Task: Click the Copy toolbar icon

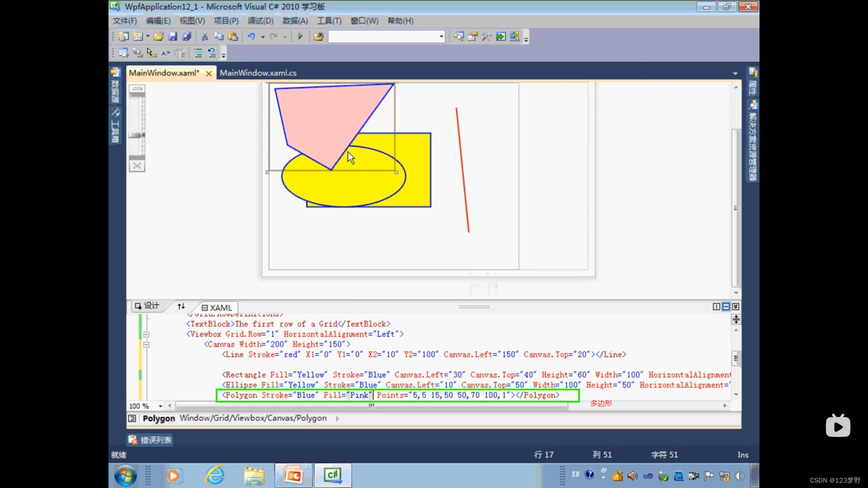Action: pyautogui.click(x=219, y=37)
